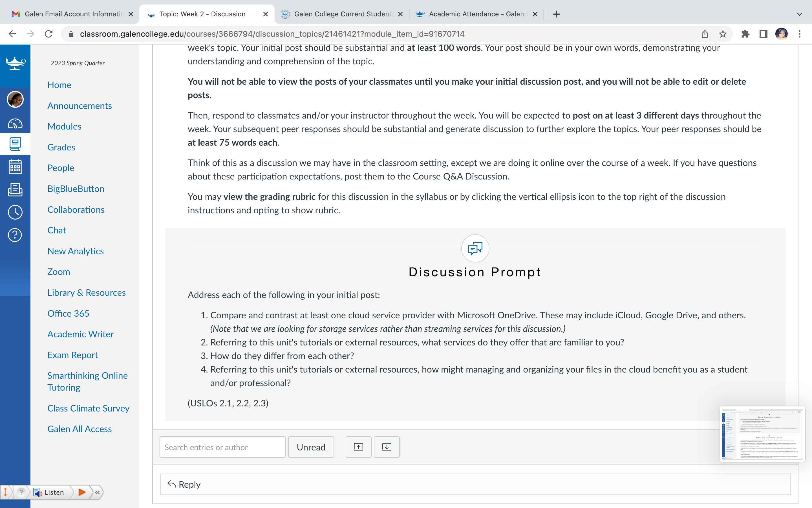Collapse the ReadSpeaker toolbar
Image resolution: width=812 pixels, height=508 pixels.
(97, 492)
